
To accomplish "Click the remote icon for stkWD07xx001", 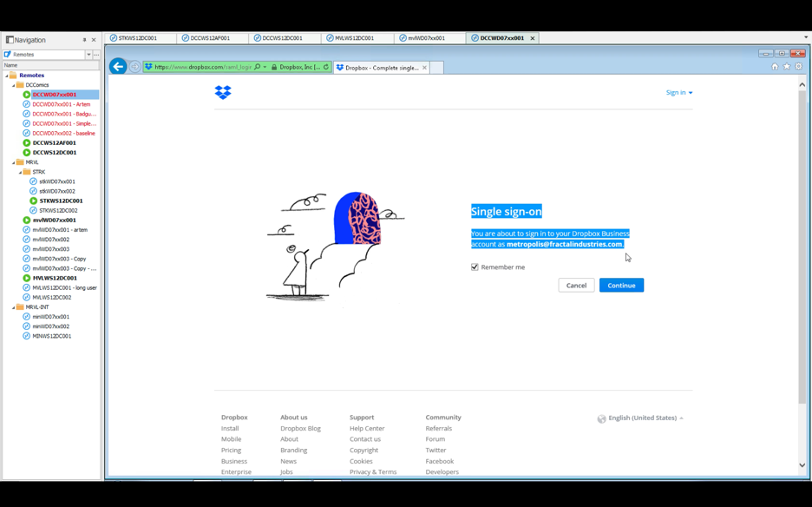I will [33, 181].
